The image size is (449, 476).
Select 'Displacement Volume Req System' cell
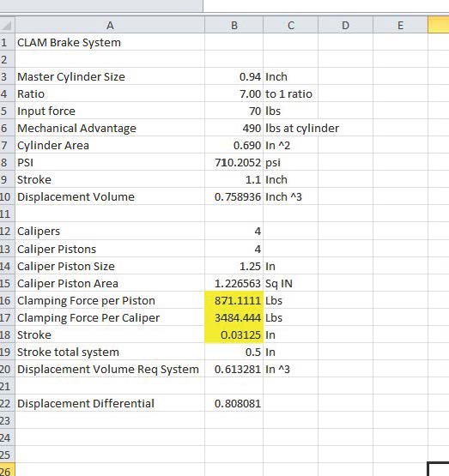pyautogui.click(x=110, y=369)
